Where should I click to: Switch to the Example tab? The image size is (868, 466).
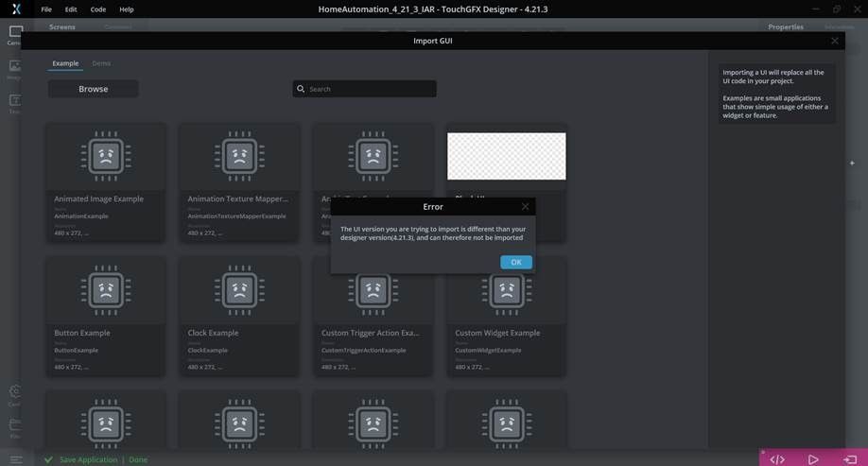coord(65,63)
